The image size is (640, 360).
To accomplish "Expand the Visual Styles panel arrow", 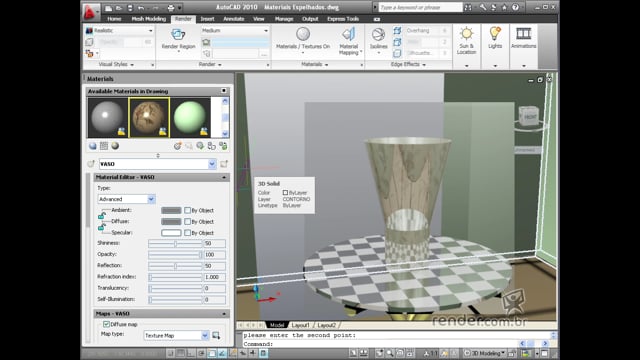I will point(132,65).
